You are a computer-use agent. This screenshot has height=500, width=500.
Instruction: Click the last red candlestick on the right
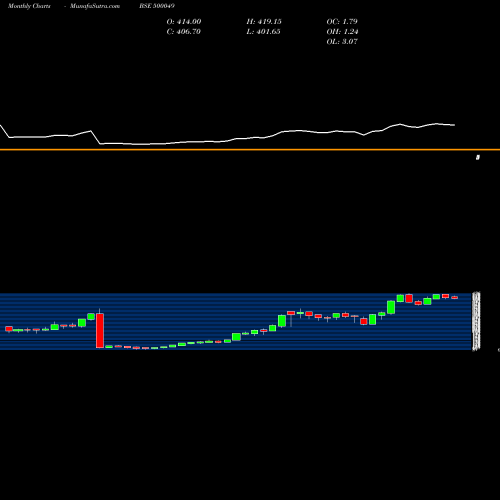[x=455, y=297]
